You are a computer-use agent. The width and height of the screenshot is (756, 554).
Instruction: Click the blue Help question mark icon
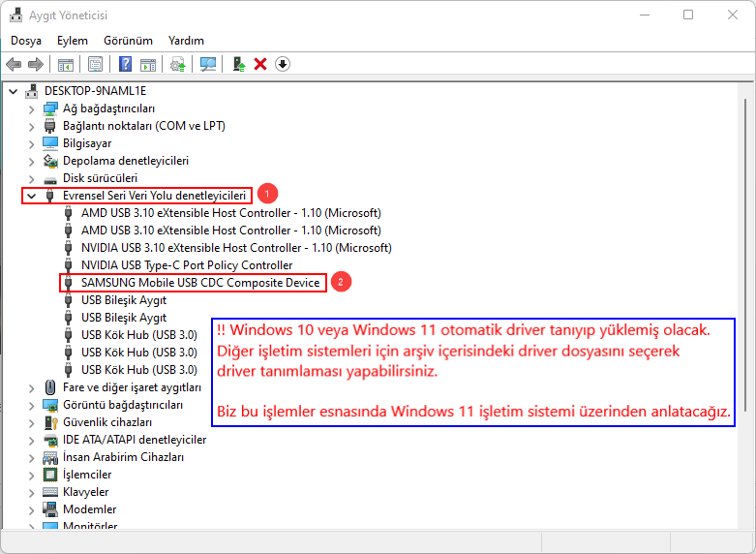click(x=126, y=64)
